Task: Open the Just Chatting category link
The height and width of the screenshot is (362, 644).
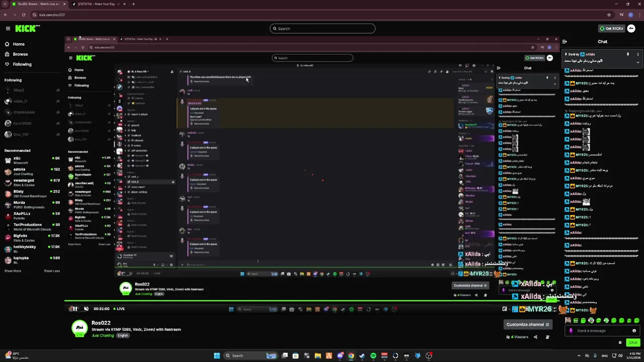Action: click(103, 335)
